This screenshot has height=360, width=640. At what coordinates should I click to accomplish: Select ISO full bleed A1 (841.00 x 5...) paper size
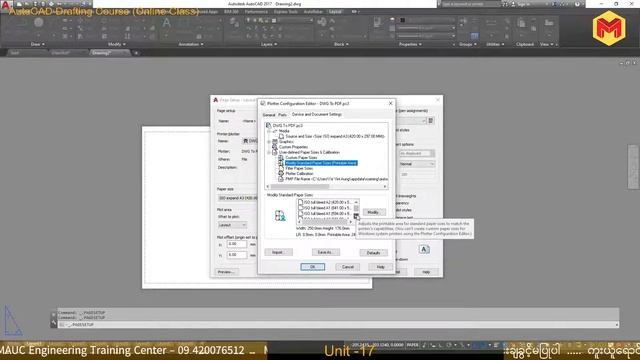325,208
